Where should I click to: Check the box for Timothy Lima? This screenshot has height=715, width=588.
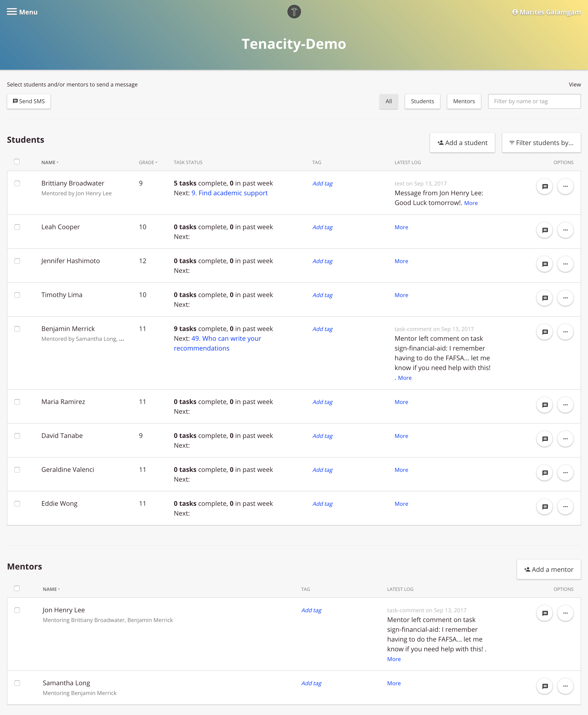pos(17,295)
